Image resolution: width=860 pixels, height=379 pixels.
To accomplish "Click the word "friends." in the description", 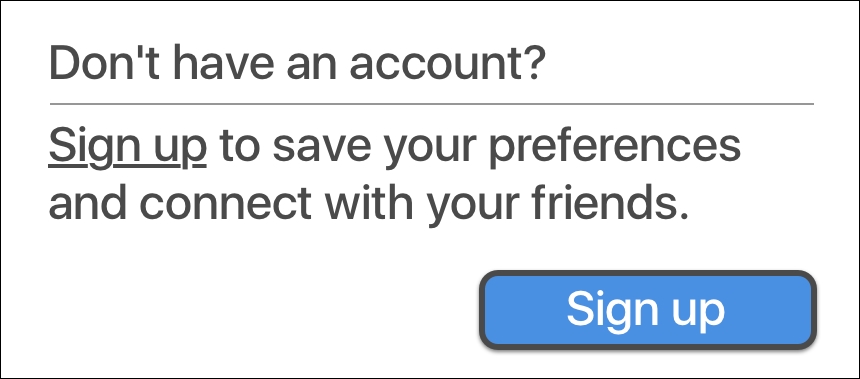I will [610, 202].
